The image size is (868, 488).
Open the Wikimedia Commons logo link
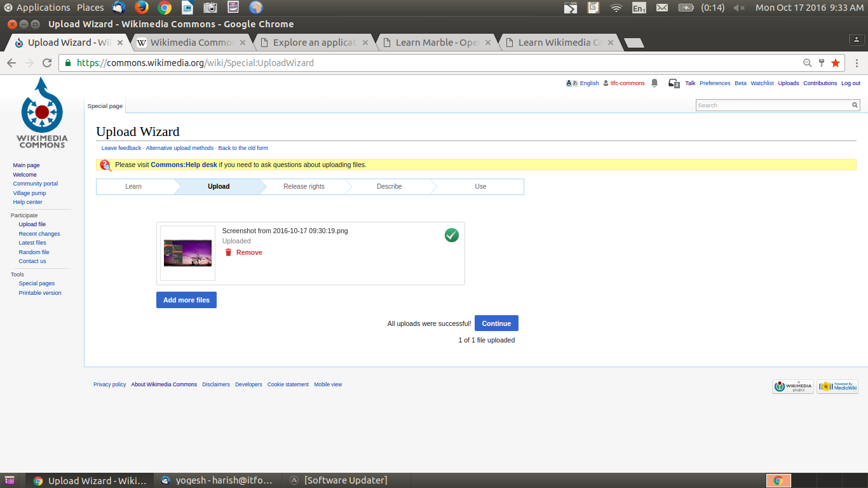[42, 112]
